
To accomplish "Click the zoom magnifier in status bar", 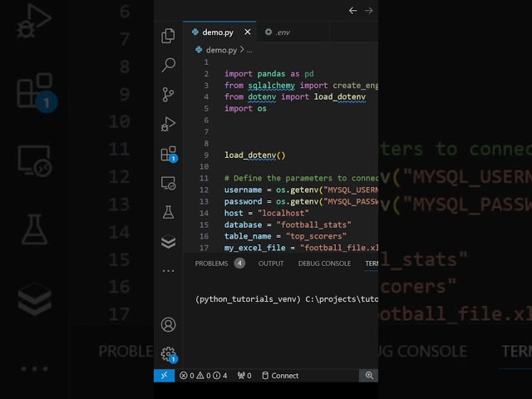I will click(369, 376).
